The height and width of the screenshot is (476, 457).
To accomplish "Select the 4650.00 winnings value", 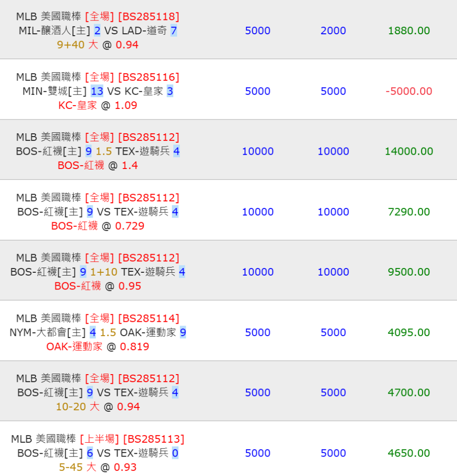I will pyautogui.click(x=409, y=453).
